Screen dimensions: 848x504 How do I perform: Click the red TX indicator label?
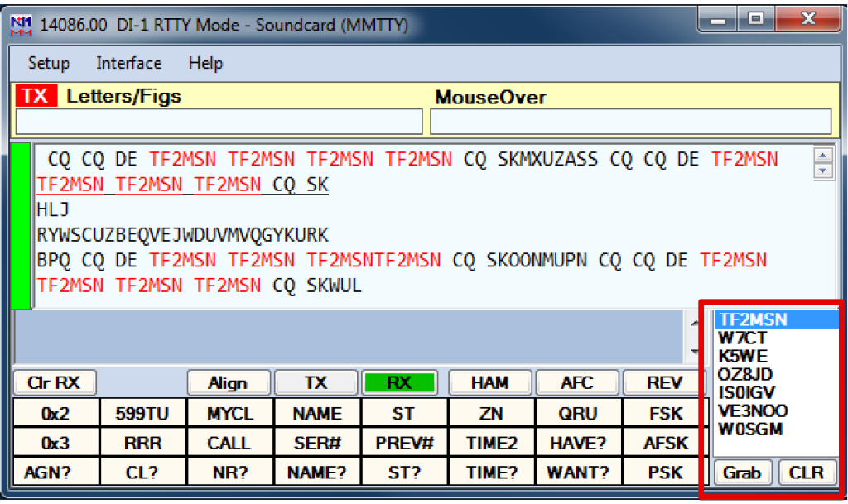tap(36, 97)
